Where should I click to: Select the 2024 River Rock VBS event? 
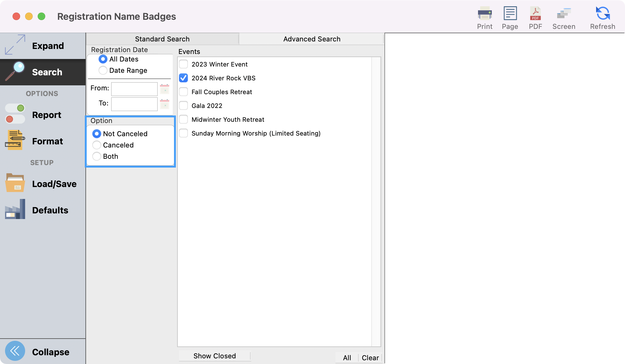[x=184, y=78]
